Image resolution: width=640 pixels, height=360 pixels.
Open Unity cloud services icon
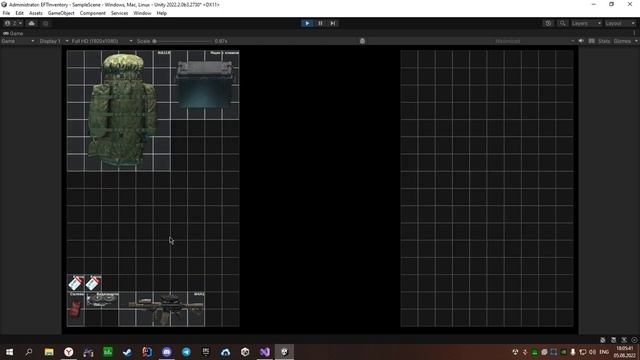pyautogui.click(x=31, y=23)
